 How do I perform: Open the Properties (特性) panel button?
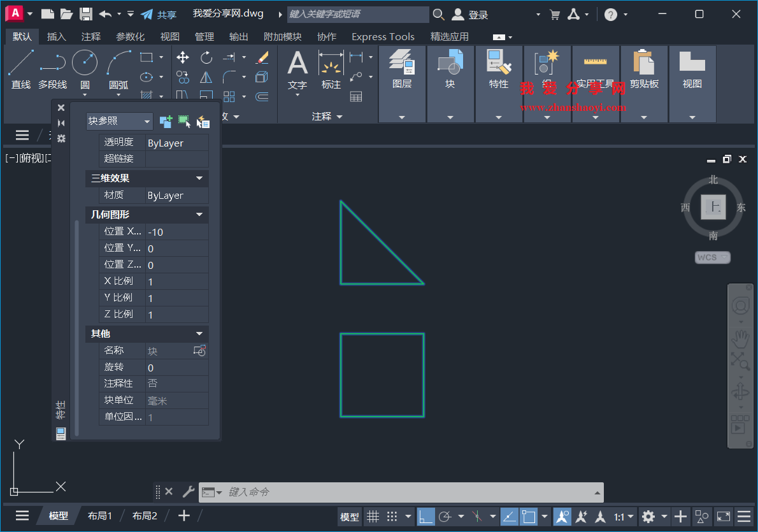pyautogui.click(x=498, y=70)
